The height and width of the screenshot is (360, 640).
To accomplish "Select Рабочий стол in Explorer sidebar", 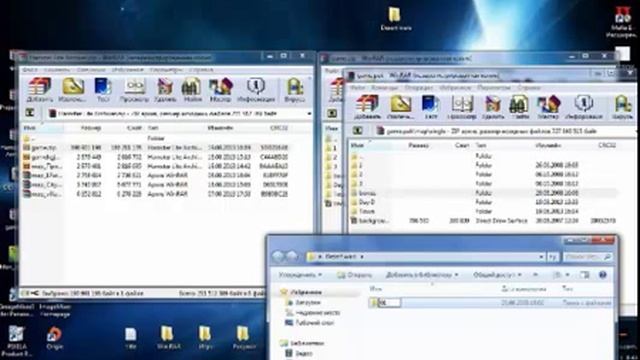I will (314, 323).
